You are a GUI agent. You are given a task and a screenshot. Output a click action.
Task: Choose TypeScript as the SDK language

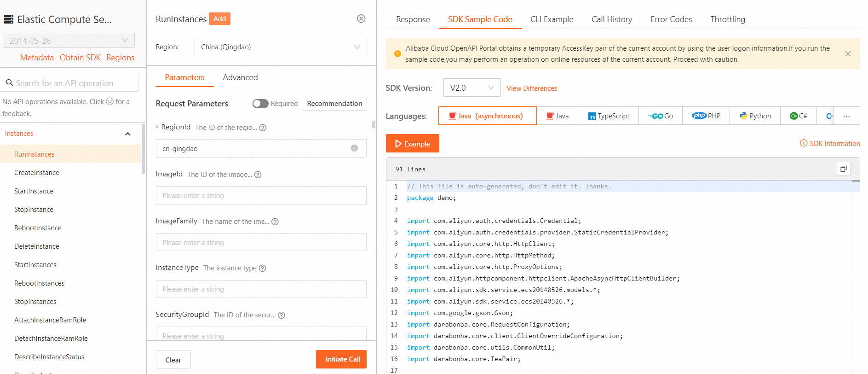[609, 116]
